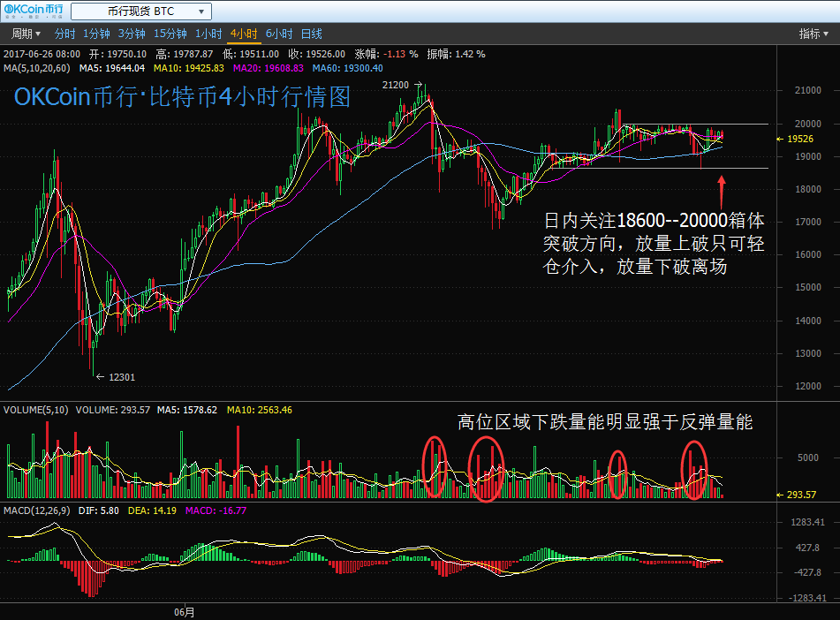Click the MA(5,10,20,60) indicator label
The image size is (840, 620).
[37, 68]
